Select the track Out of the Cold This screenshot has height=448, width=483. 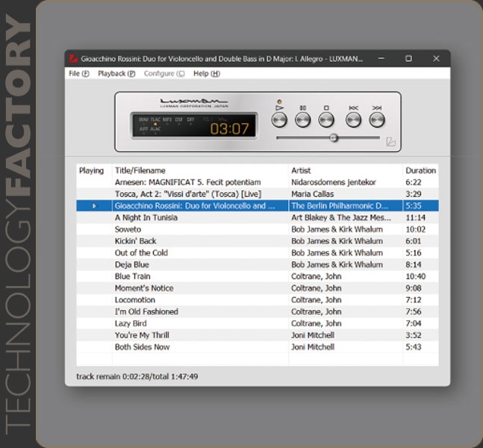pyautogui.click(x=258, y=252)
